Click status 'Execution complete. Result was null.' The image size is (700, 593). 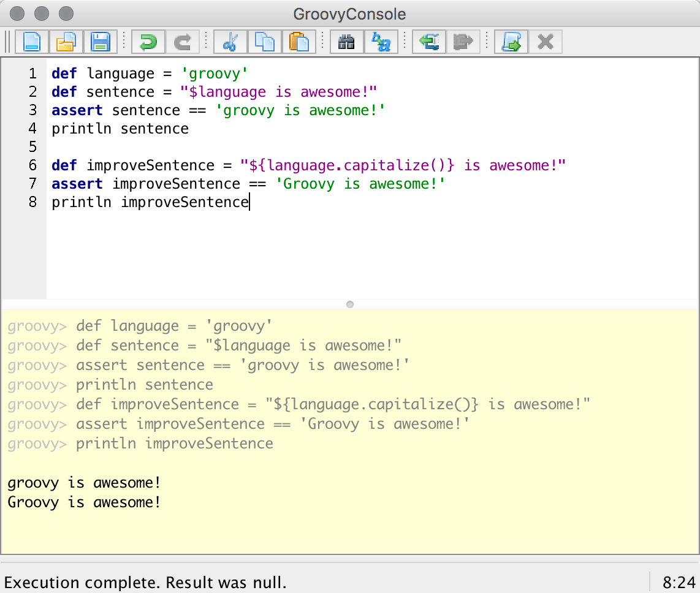(145, 583)
